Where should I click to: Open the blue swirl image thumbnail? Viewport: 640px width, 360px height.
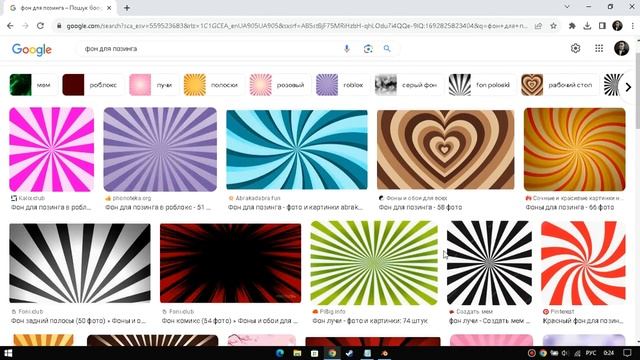tap(297, 149)
